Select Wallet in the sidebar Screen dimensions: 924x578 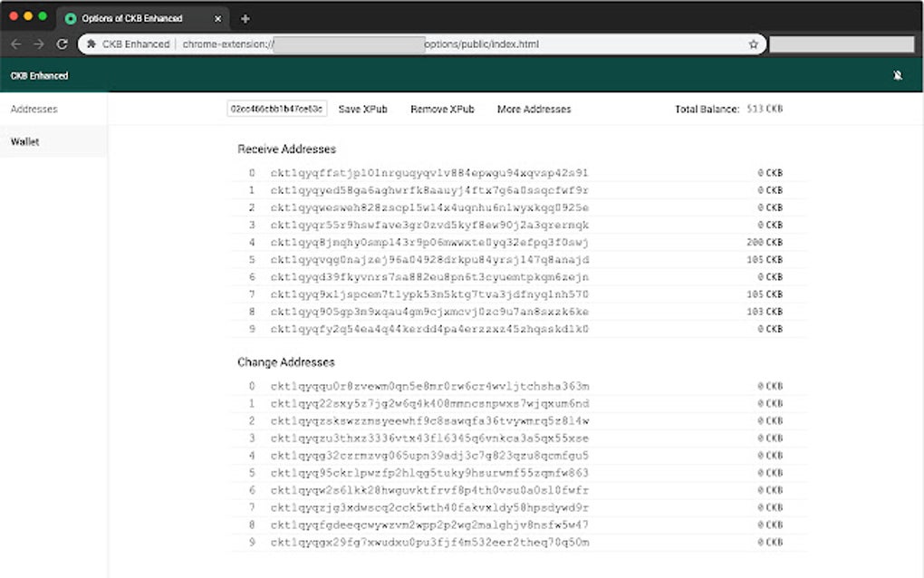point(24,141)
